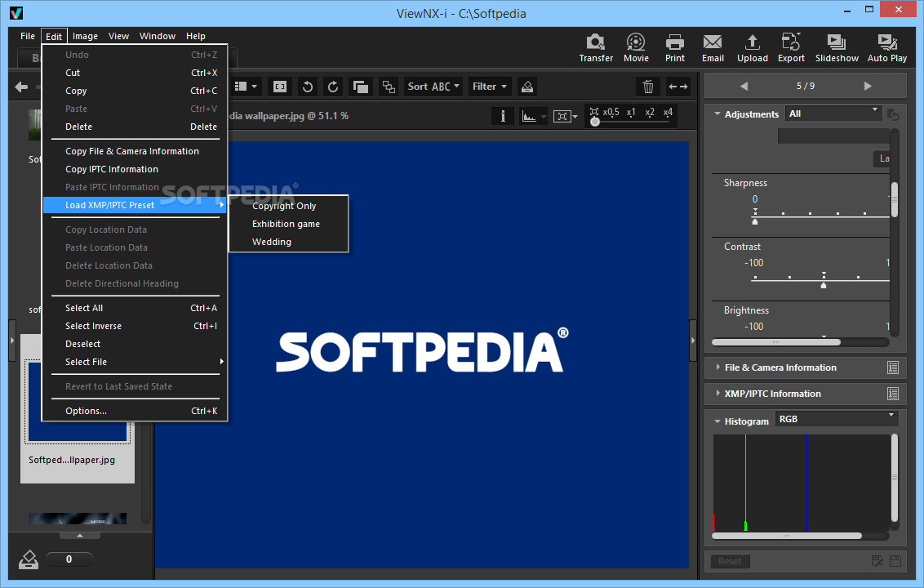Click the stacked windows icon beside rotate
The height and width of the screenshot is (588, 924).
[361, 87]
